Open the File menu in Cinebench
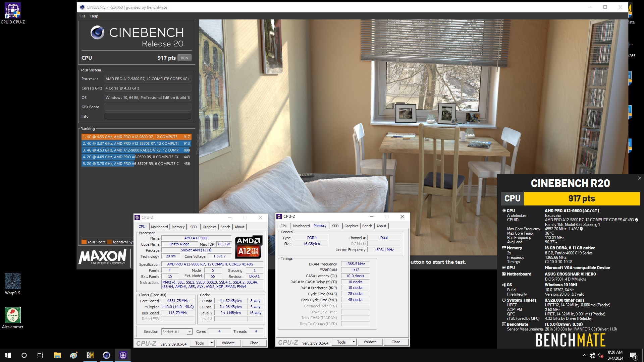This screenshot has width=644, height=362. click(x=83, y=16)
